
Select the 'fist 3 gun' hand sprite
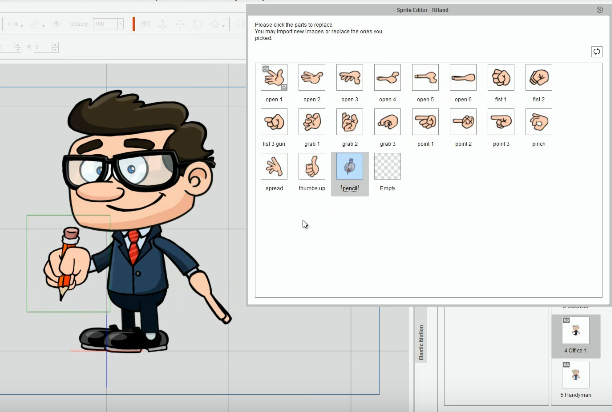274,122
